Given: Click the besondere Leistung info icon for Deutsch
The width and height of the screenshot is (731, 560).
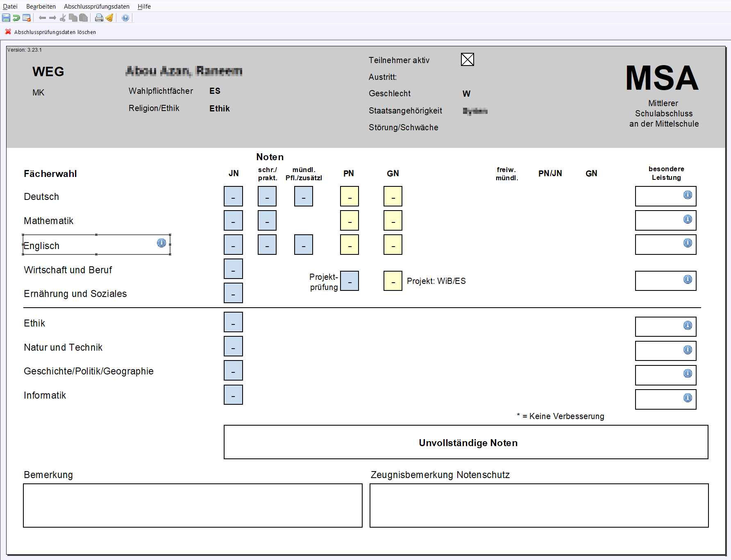Looking at the screenshot, I should tap(688, 195).
